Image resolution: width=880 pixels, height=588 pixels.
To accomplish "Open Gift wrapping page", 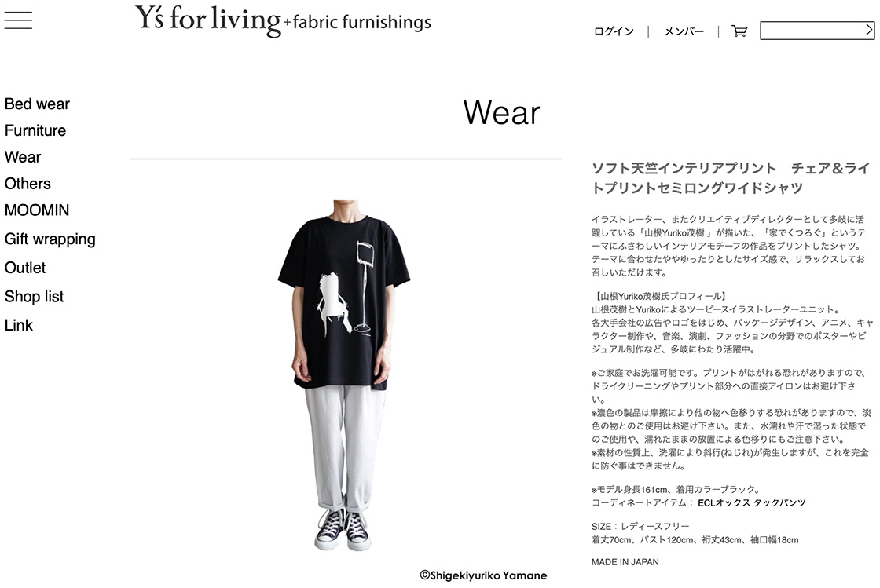I will point(50,239).
